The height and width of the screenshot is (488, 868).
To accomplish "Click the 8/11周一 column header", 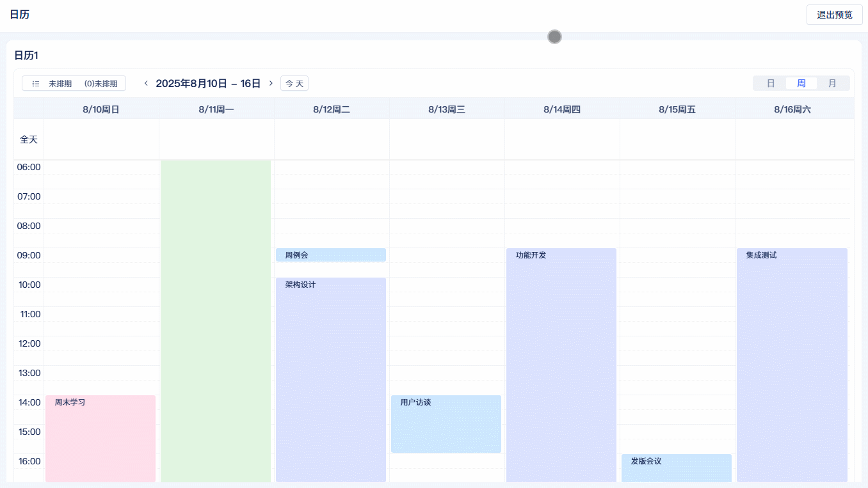I will coord(216,109).
